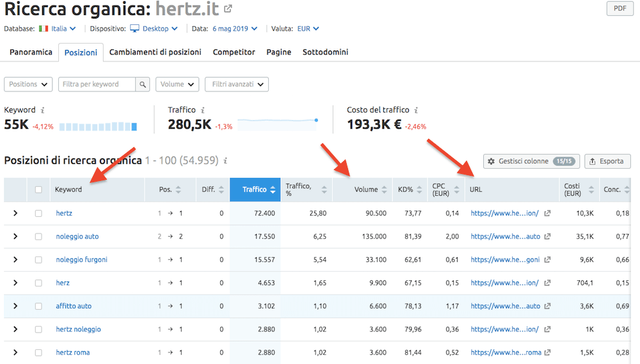Open the Data 6 mag 2019 dropdown
Image resolution: width=640 pixels, height=364 pixels.
pyautogui.click(x=235, y=29)
